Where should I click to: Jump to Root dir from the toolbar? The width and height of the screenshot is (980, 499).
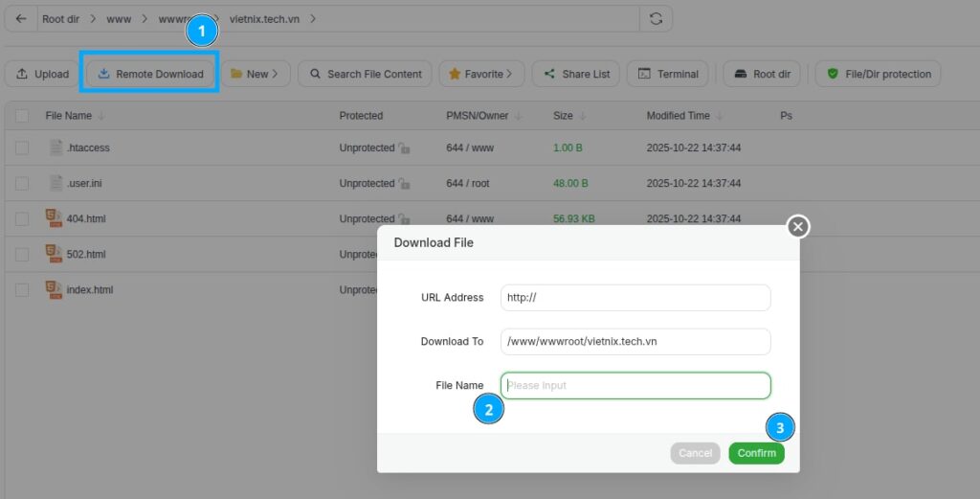762,74
